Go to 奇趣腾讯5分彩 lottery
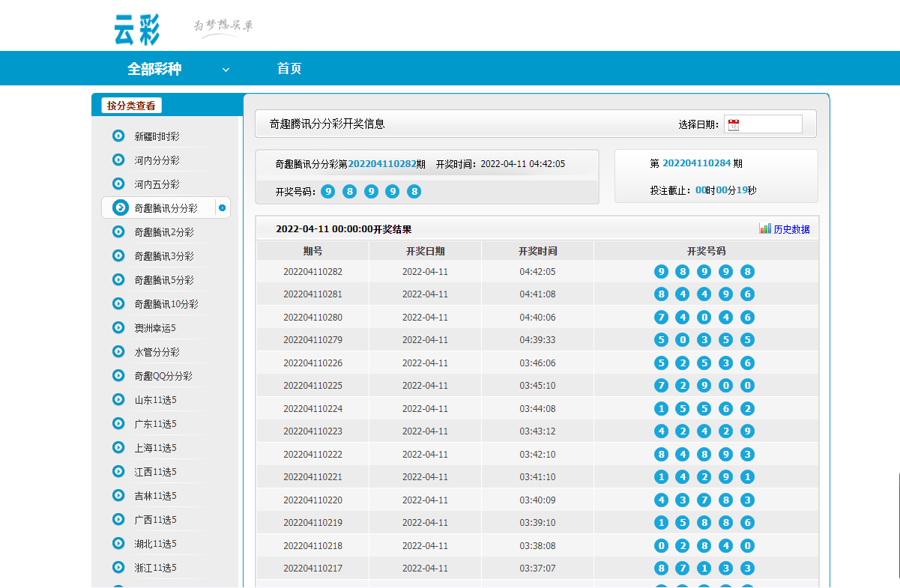This screenshot has height=588, width=900. coord(163,280)
